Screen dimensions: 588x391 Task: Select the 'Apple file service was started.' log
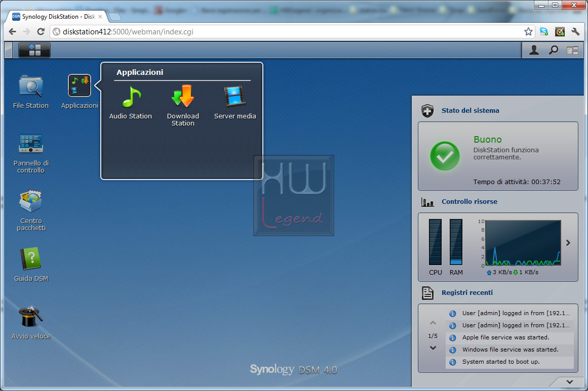coord(509,337)
